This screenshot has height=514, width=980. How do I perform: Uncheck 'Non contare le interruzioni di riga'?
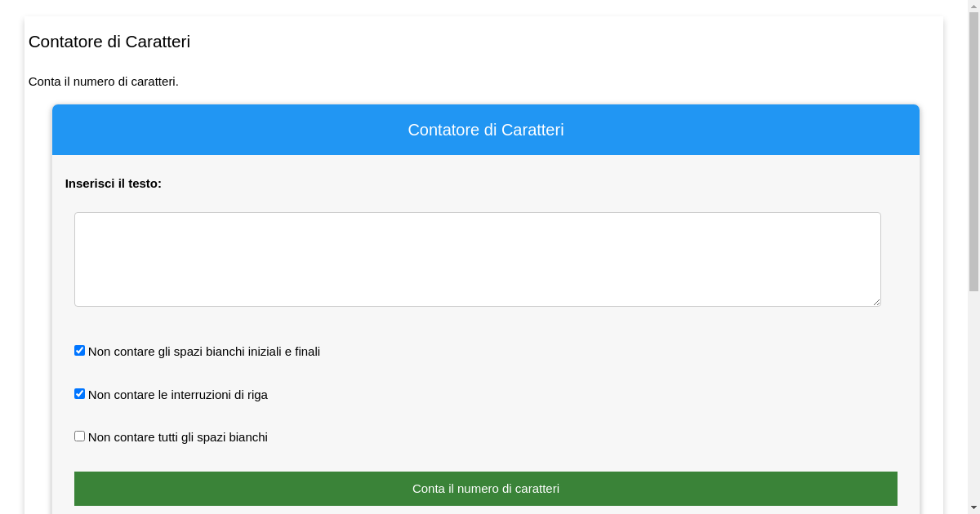tap(79, 392)
